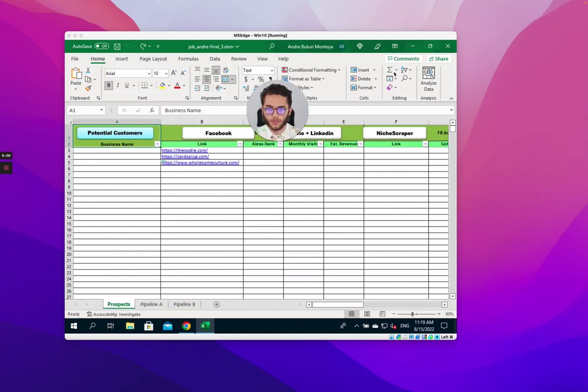The image size is (588, 392).
Task: Expand Conditional Formatting menu
Action: (x=311, y=70)
